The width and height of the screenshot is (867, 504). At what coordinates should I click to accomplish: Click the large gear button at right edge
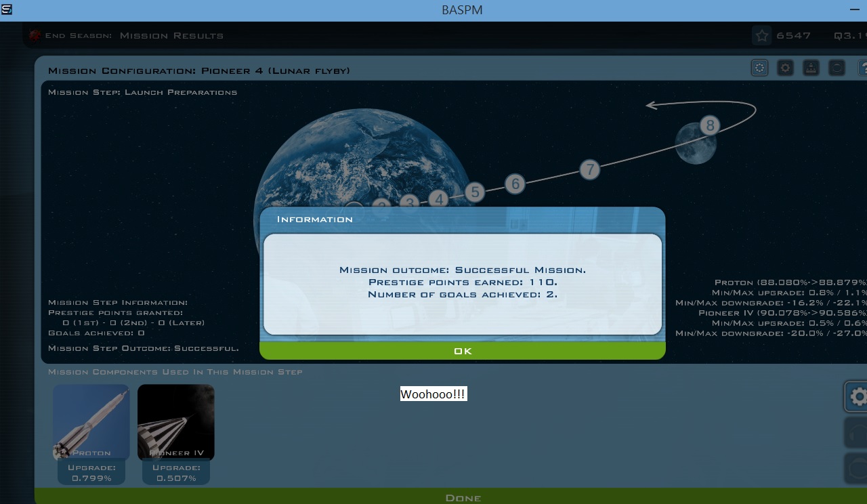(856, 396)
